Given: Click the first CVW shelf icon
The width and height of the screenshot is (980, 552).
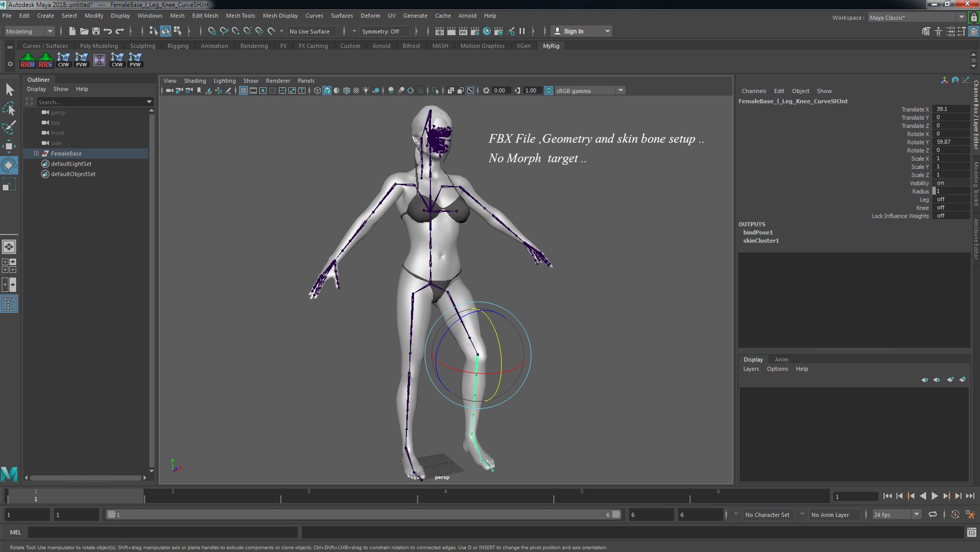Looking at the screenshot, I should coord(63,60).
